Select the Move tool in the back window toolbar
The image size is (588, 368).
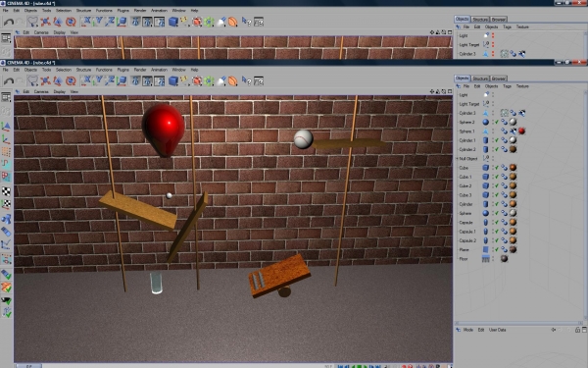coord(45,22)
